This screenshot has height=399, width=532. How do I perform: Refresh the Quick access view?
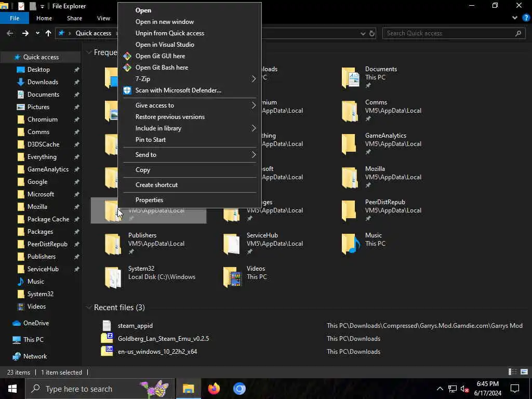(x=372, y=33)
